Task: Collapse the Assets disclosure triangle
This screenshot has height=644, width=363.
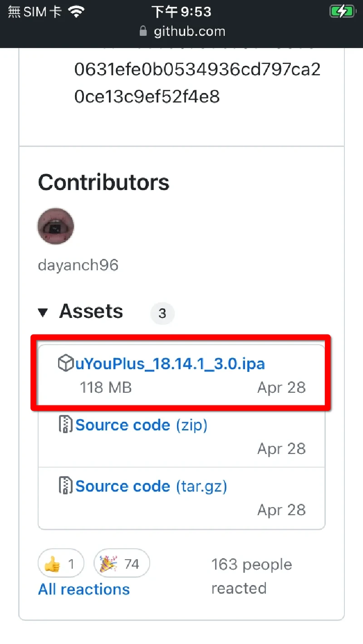Action: pos(43,312)
